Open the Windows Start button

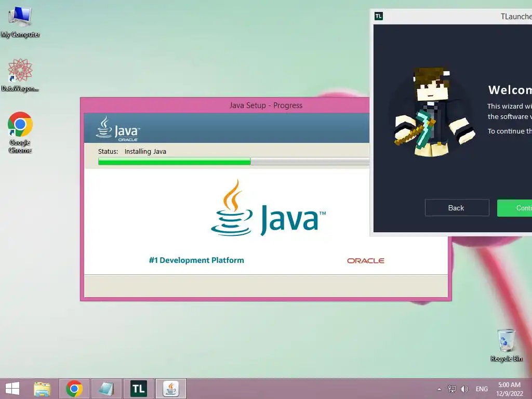[12, 389]
